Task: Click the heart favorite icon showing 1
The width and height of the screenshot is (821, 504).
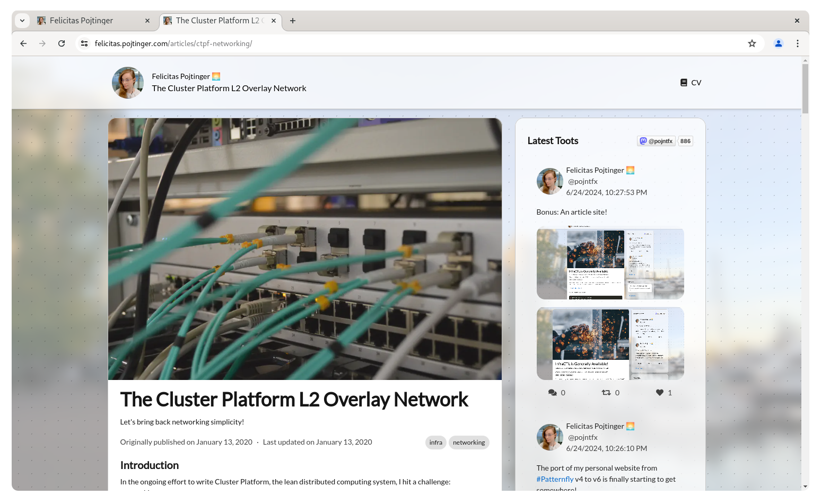Action: tap(660, 393)
